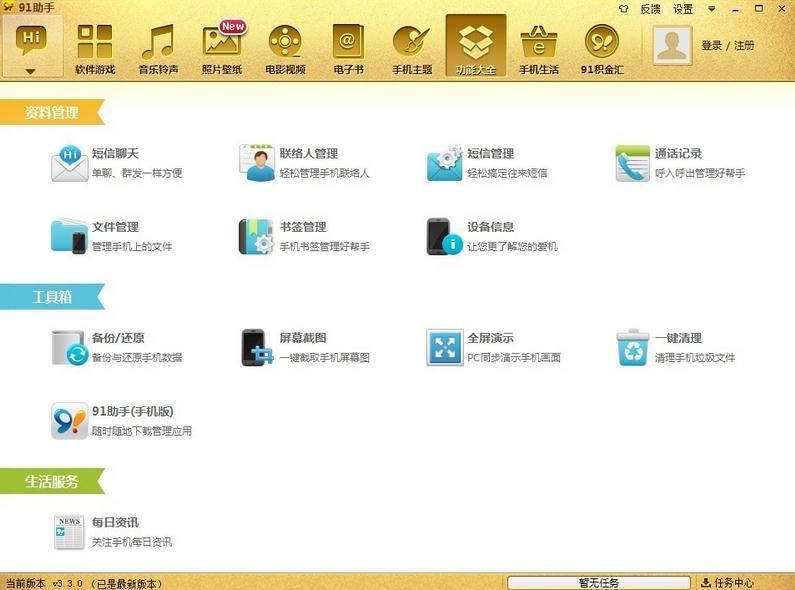Open 照片壁纸 with New badge
This screenshot has height=590, width=795.
[222, 48]
